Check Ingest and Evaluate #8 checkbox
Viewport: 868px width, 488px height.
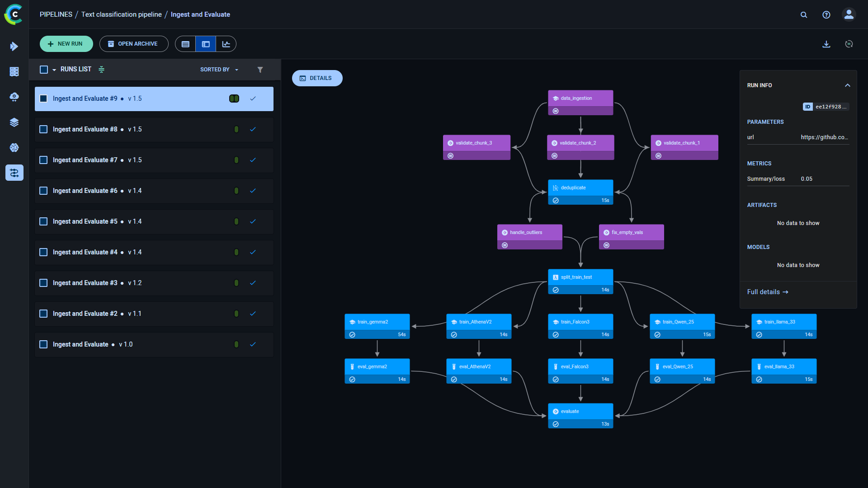[43, 129]
